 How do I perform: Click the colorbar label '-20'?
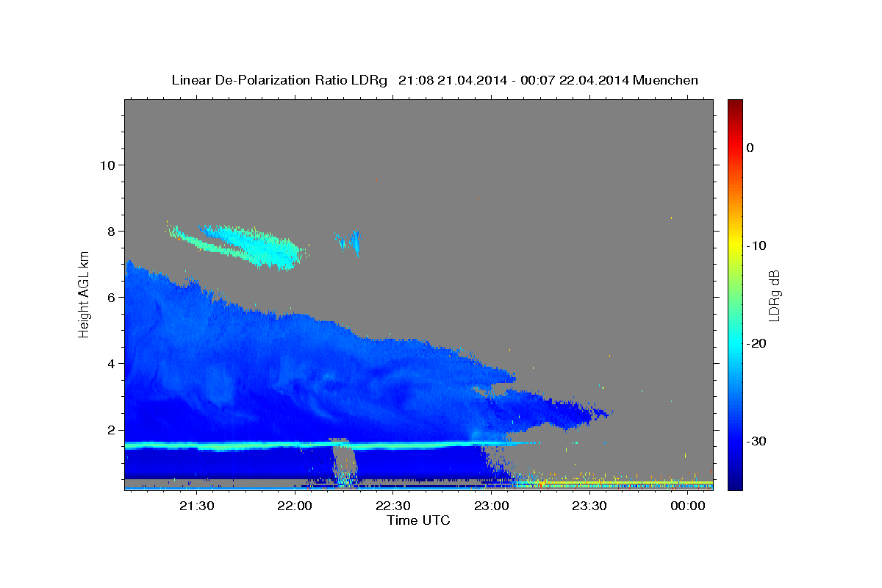pyautogui.click(x=756, y=343)
